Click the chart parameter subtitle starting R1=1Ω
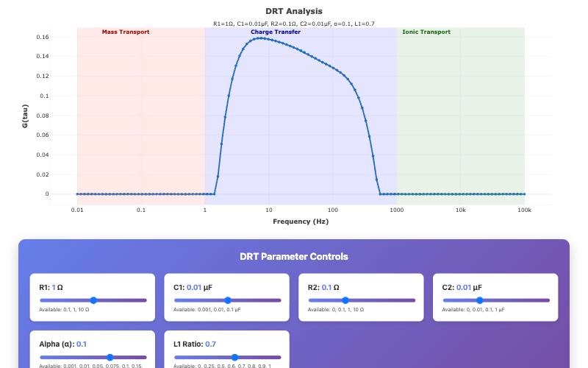The width and height of the screenshot is (588, 368). [293, 24]
